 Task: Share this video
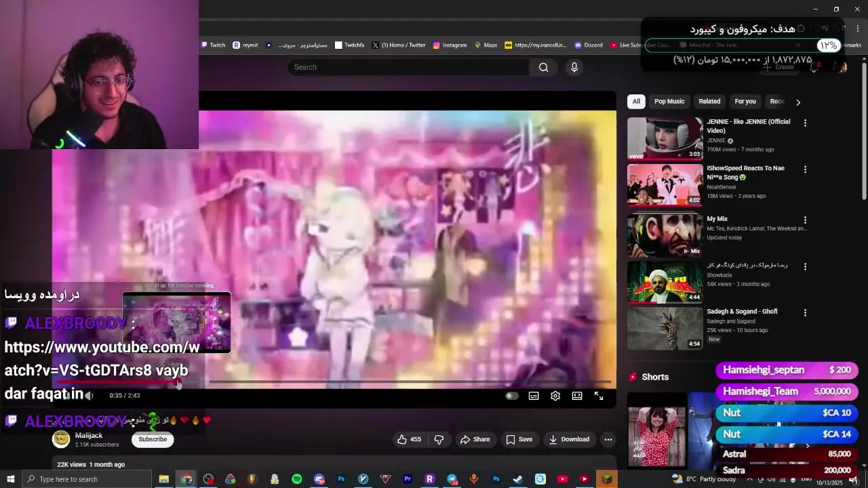click(x=475, y=439)
